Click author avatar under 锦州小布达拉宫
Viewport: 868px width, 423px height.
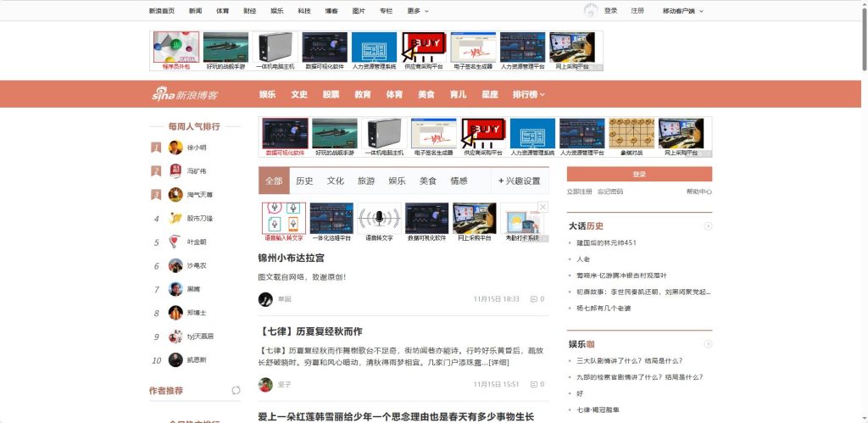pyautogui.click(x=265, y=299)
